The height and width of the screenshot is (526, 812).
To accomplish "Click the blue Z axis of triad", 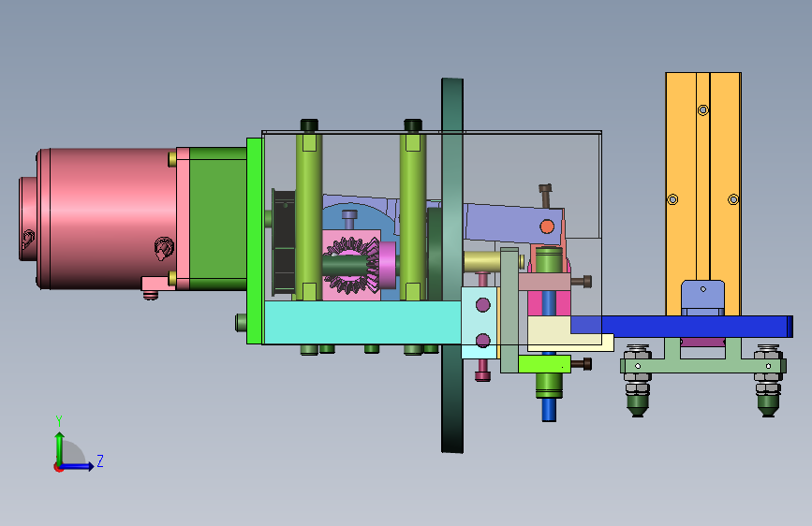I will pos(78,466).
